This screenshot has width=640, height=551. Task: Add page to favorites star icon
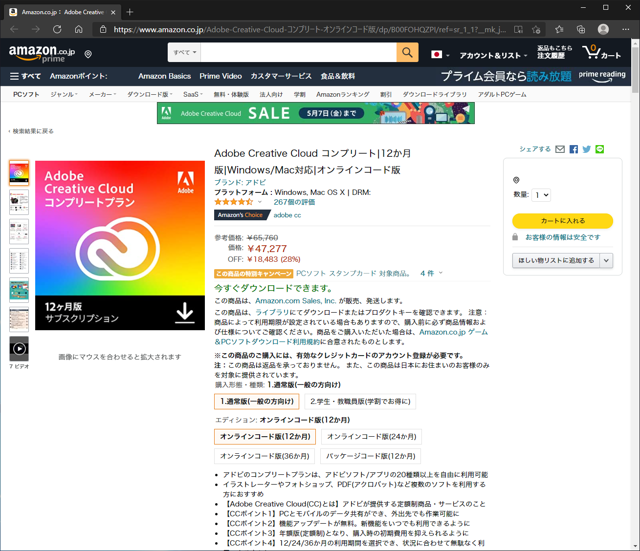536,29
